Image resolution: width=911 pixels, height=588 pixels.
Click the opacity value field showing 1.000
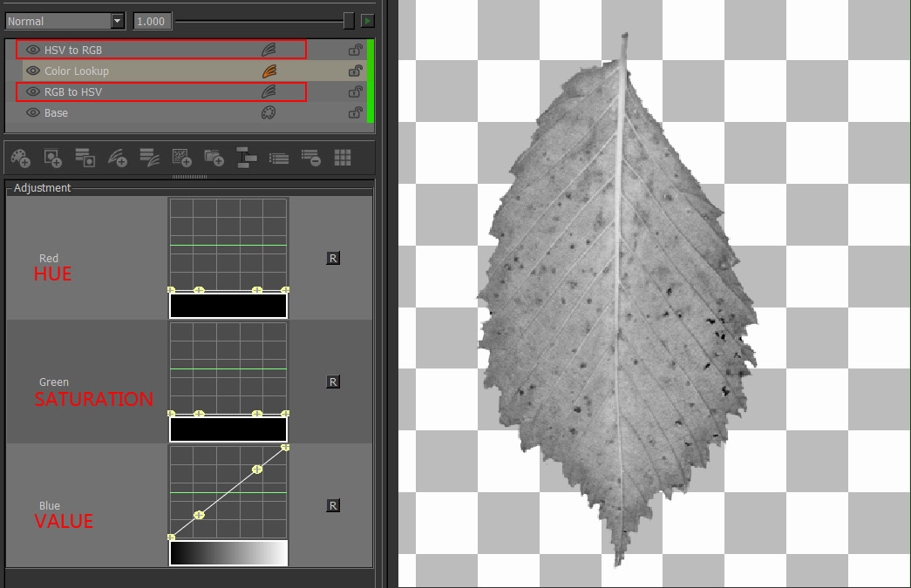click(153, 21)
